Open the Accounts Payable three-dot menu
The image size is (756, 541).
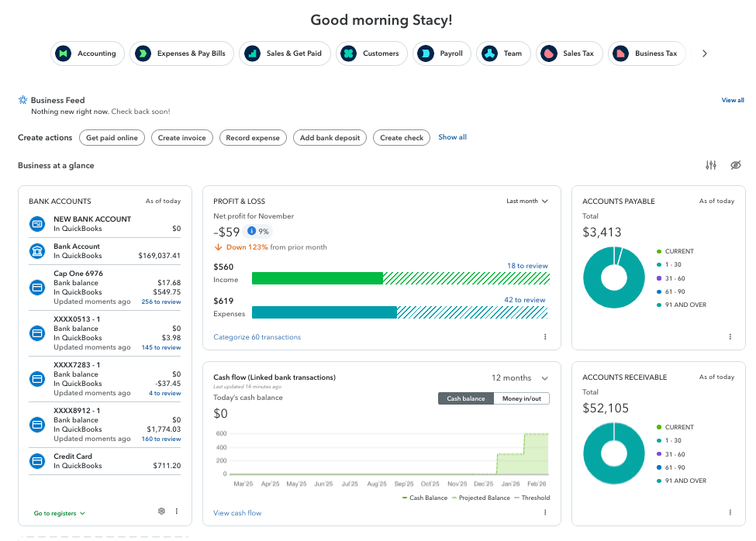(730, 336)
